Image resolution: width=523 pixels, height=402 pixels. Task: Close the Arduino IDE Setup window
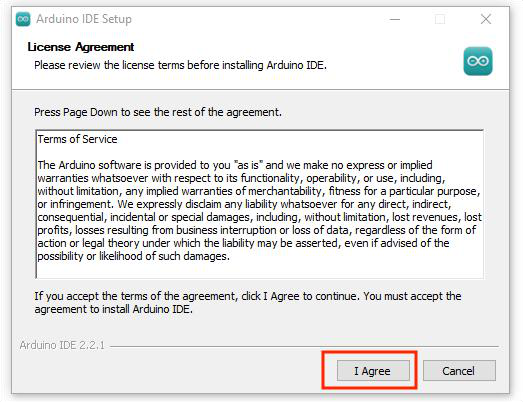click(486, 19)
